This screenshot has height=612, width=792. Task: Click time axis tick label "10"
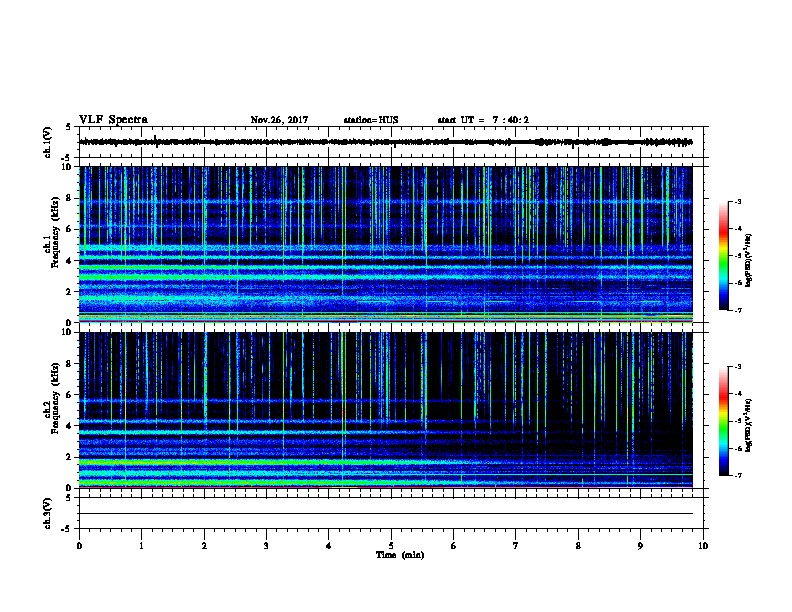coord(703,546)
